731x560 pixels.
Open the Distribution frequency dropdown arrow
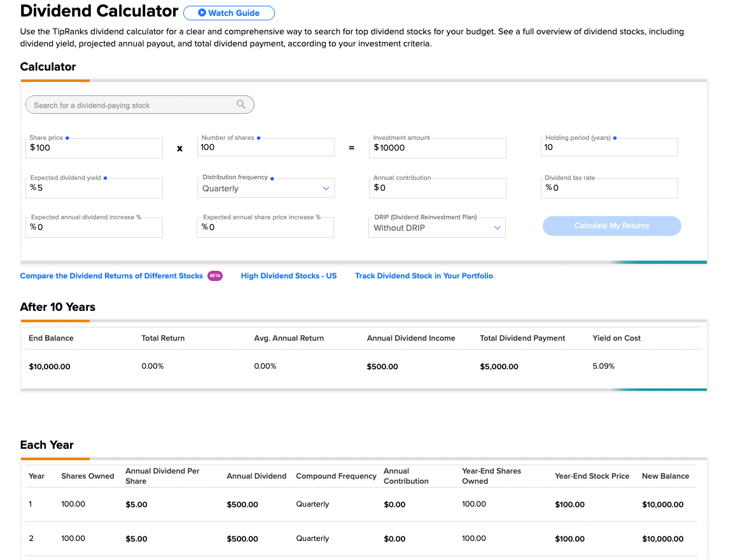(x=326, y=188)
